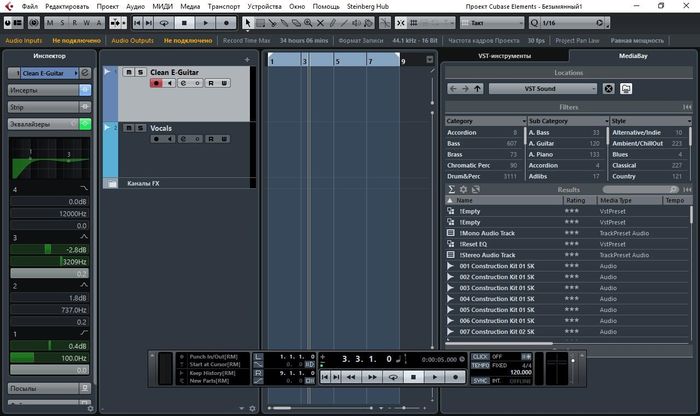Image resolution: width=700 pixels, height=416 pixels.
Task: Adjust the EQ band 3 frequency 3209Hz slider
Action: tap(49, 262)
